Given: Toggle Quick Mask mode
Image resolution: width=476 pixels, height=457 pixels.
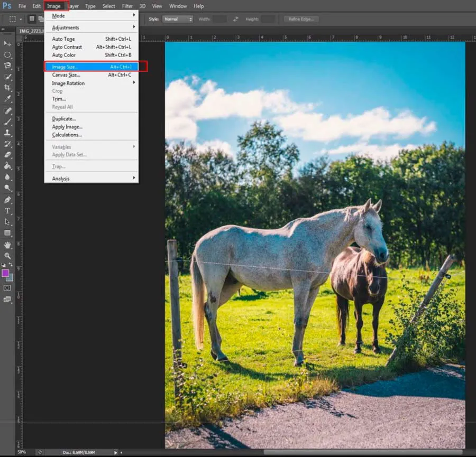Looking at the screenshot, I should pos(7,288).
